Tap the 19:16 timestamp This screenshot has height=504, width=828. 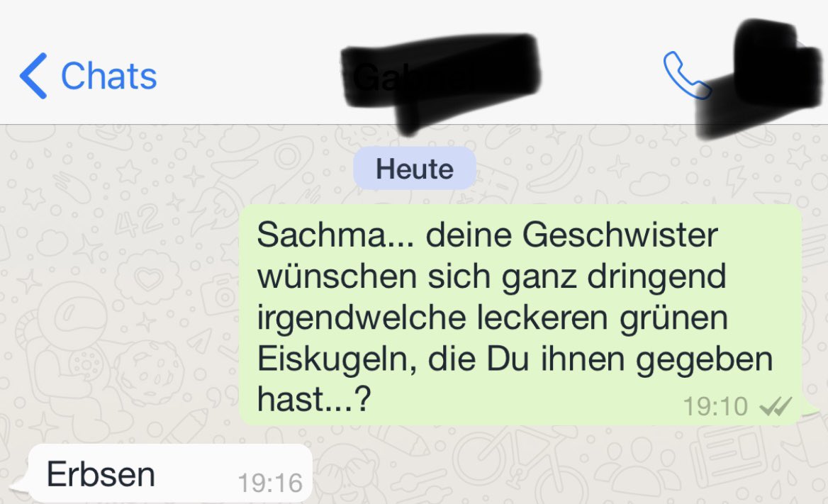(x=270, y=483)
